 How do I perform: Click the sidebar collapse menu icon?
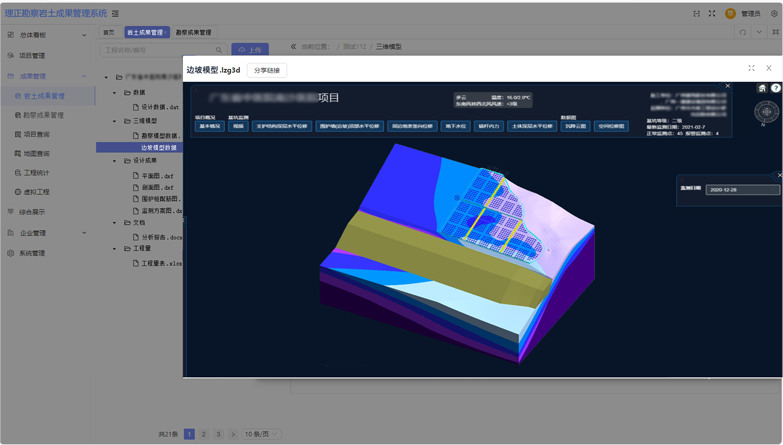(116, 14)
